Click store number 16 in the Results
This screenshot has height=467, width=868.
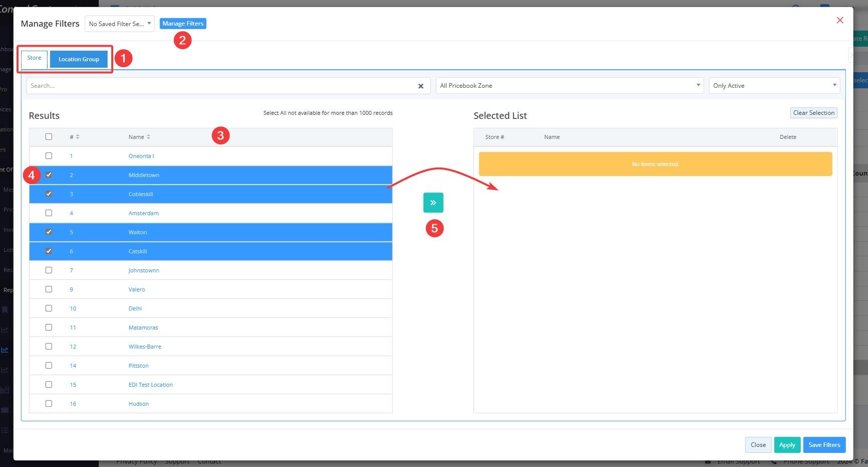click(73, 404)
